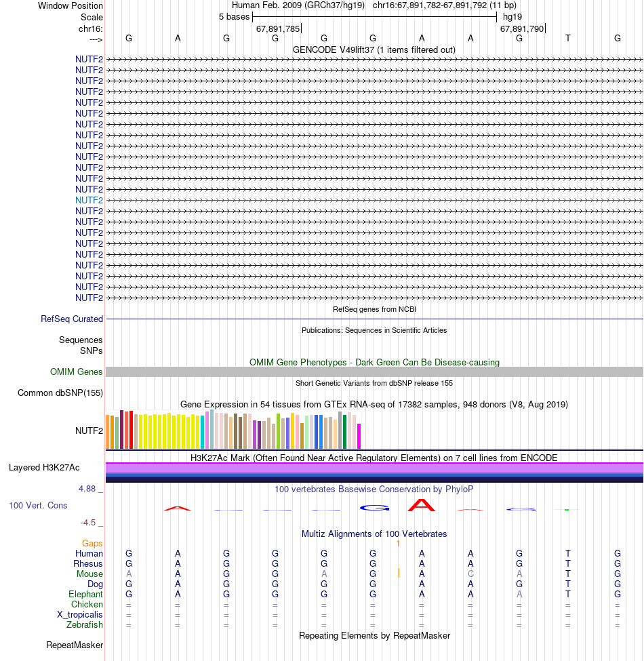Click the X_tropicalis species label
The image size is (644, 661).
(80, 615)
